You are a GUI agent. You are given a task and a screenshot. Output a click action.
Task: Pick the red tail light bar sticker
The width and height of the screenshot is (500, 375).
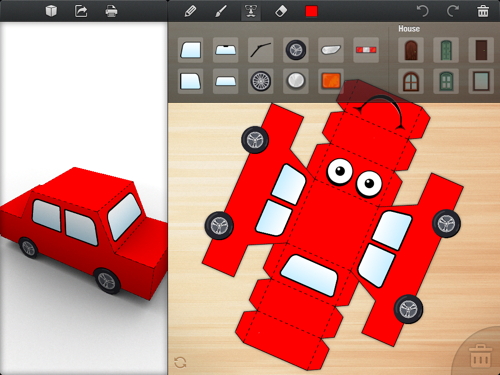(366, 50)
